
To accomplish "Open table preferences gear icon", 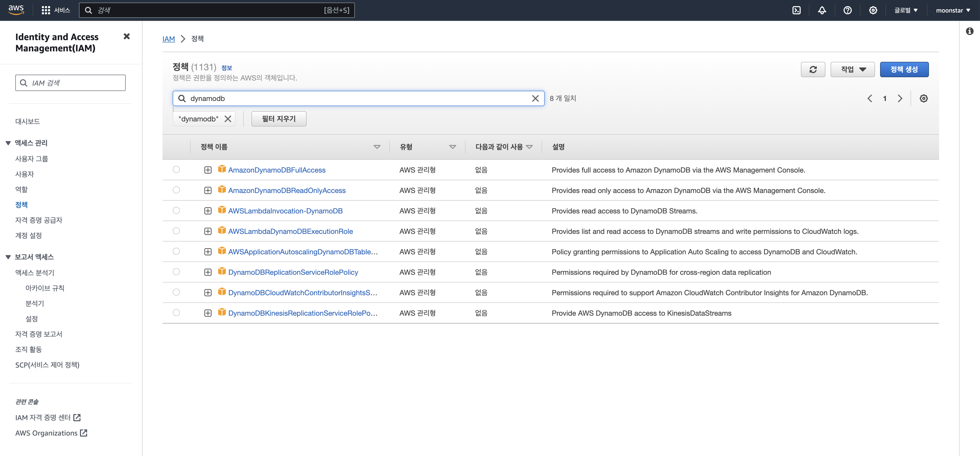I will [x=923, y=99].
